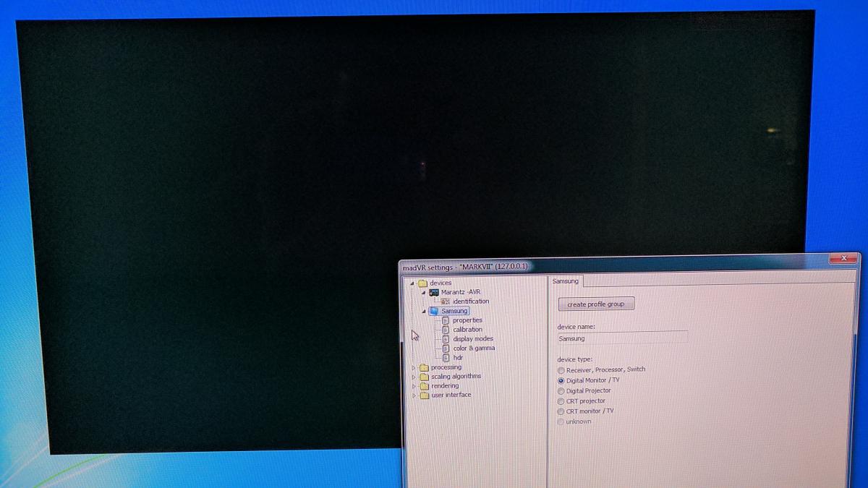Viewport: 868px width, 488px height.
Task: Collapse the devices tree node
Action: (x=412, y=283)
